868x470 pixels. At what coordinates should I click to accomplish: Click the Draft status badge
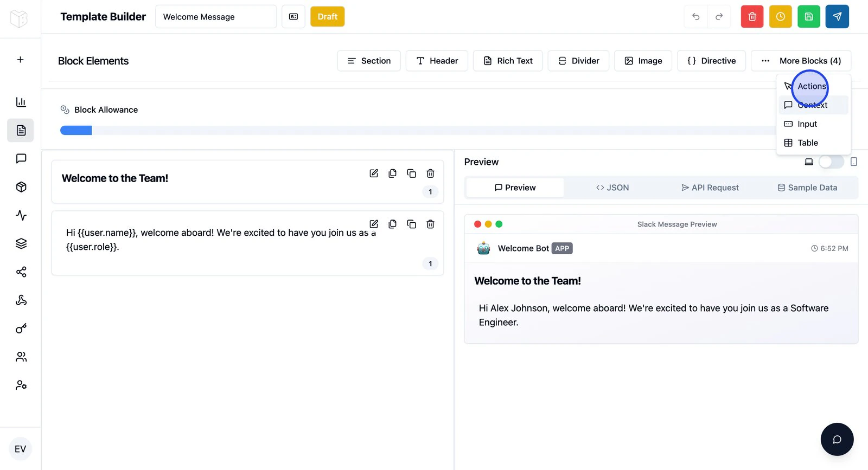328,17
